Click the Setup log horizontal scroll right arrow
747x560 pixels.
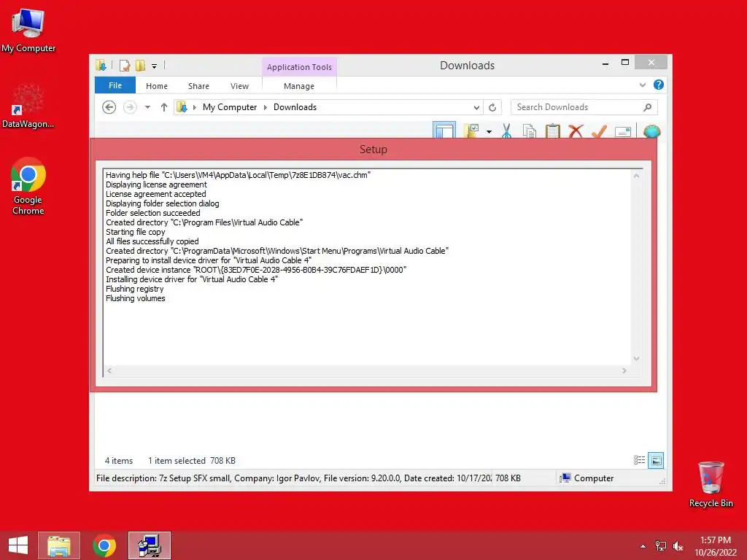point(624,370)
